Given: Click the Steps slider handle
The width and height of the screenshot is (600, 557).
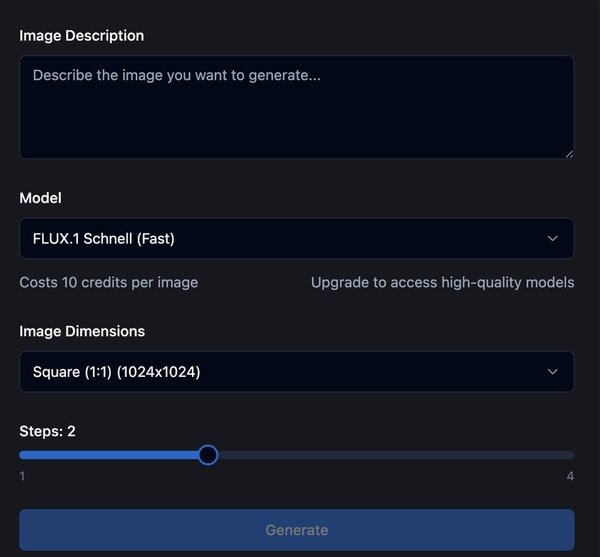Looking at the screenshot, I should tap(208, 455).
